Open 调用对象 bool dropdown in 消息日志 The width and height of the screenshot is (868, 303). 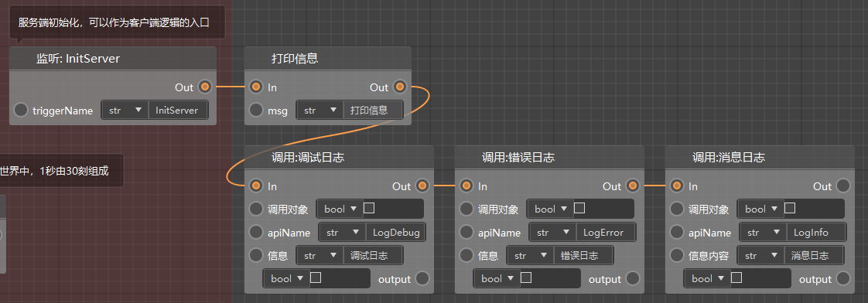(x=760, y=209)
